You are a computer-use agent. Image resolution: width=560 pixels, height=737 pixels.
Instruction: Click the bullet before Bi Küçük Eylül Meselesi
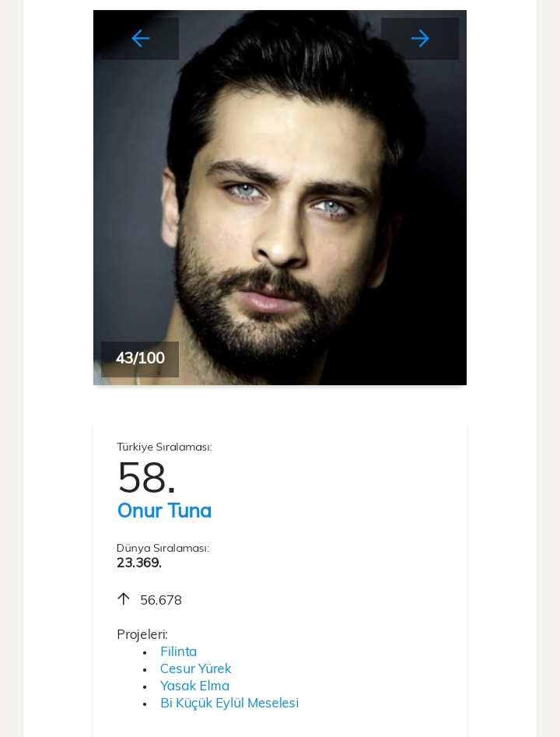coord(145,704)
